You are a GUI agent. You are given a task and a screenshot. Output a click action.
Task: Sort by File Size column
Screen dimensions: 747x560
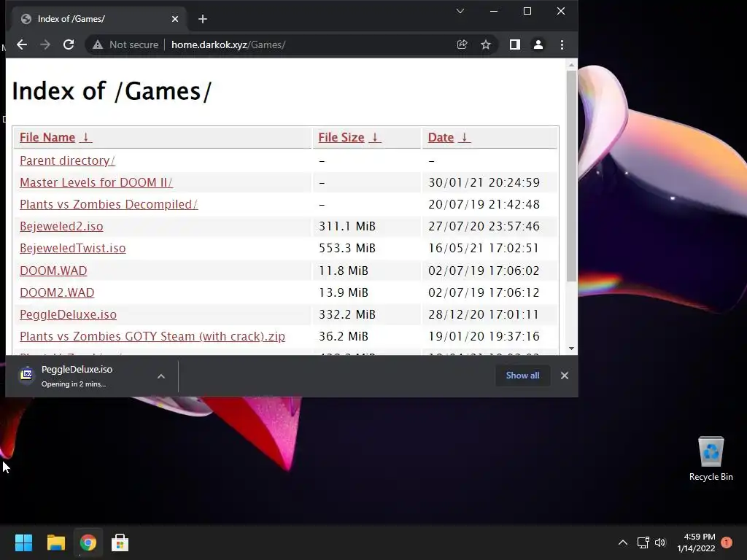pos(341,138)
